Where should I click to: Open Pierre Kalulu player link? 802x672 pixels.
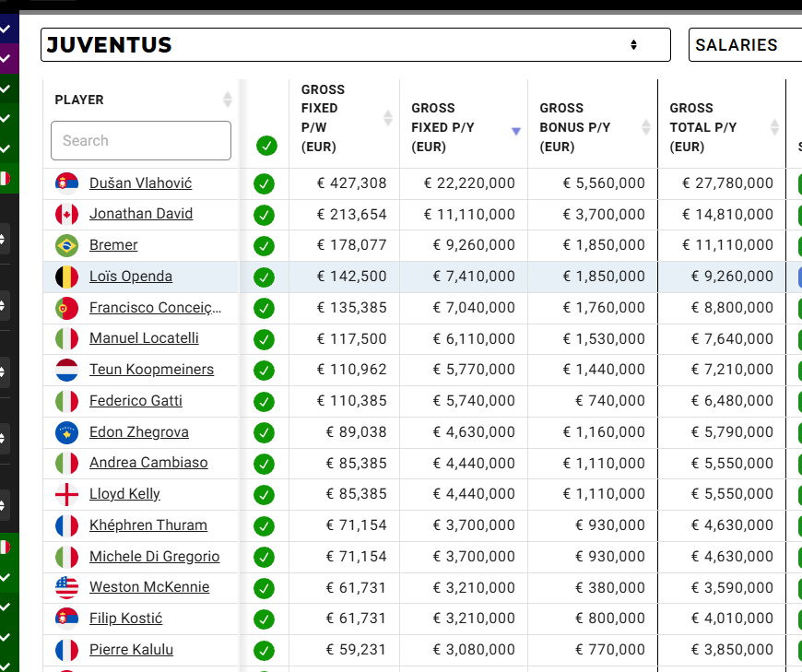tap(132, 650)
